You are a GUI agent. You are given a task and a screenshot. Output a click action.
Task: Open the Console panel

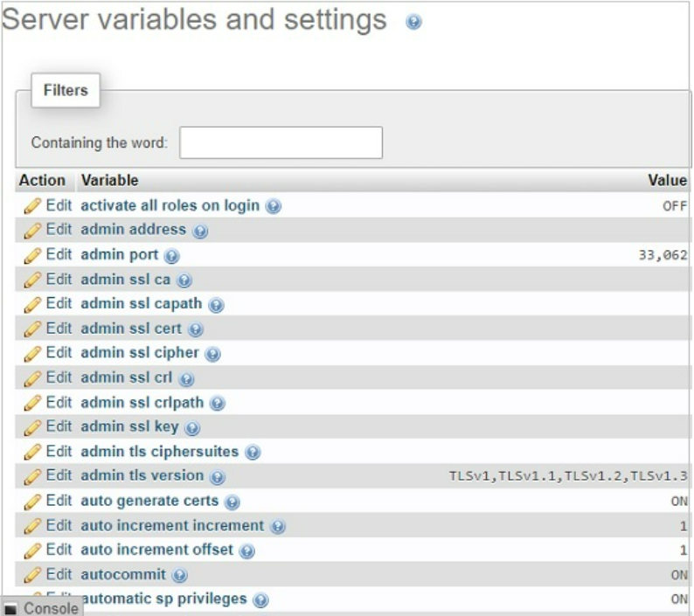(42, 607)
